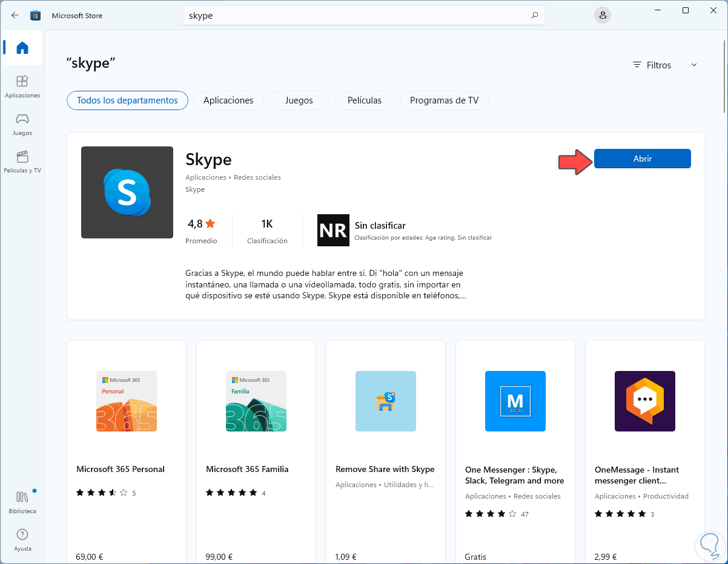Click the One Messenger app icon

coord(515,401)
